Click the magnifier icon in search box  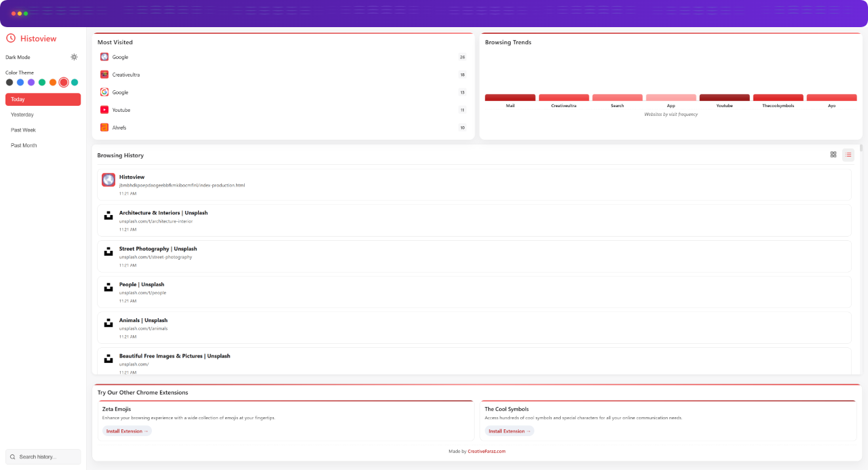[13, 456]
